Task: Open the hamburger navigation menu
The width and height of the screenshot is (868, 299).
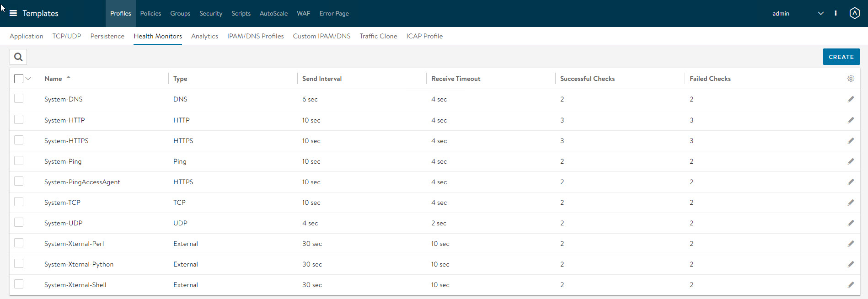Action: click(x=13, y=13)
